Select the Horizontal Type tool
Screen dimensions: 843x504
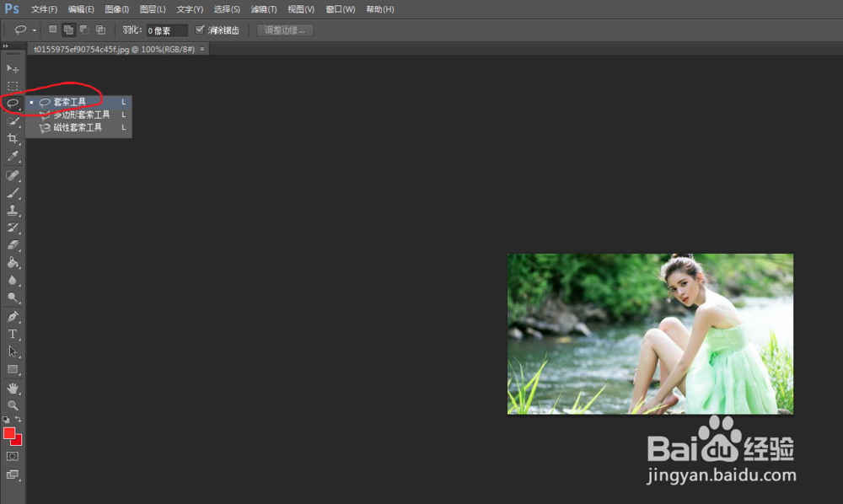tap(13, 334)
